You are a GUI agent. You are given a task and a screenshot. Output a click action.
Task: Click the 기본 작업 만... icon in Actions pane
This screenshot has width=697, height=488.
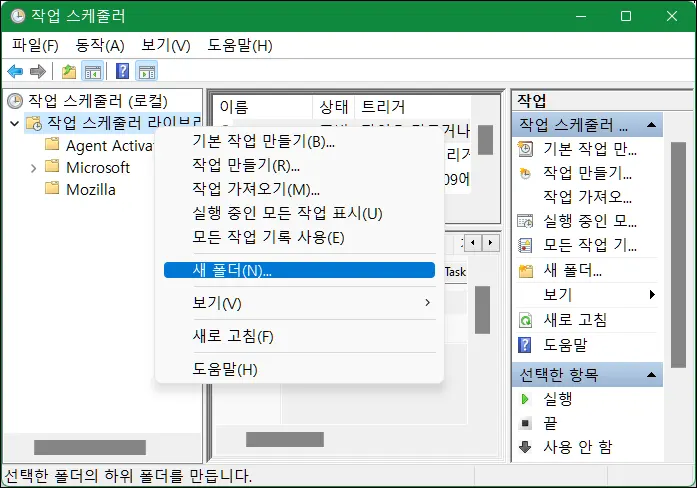pos(525,149)
